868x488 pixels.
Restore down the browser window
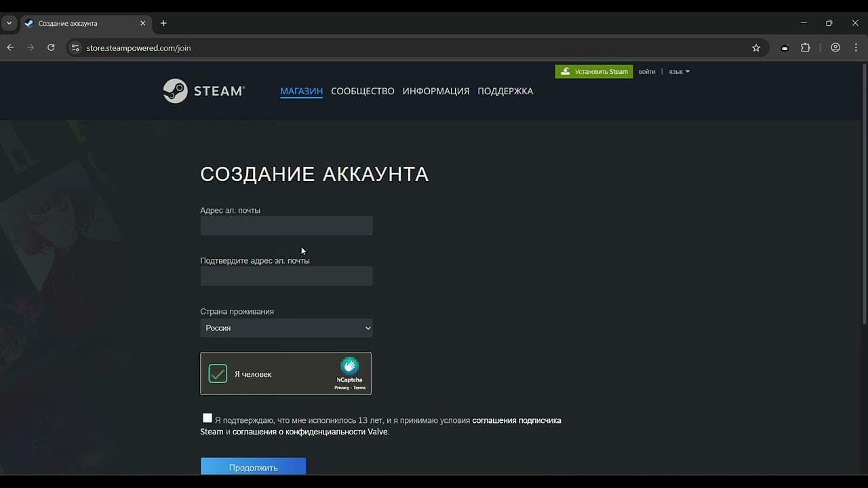tap(829, 22)
